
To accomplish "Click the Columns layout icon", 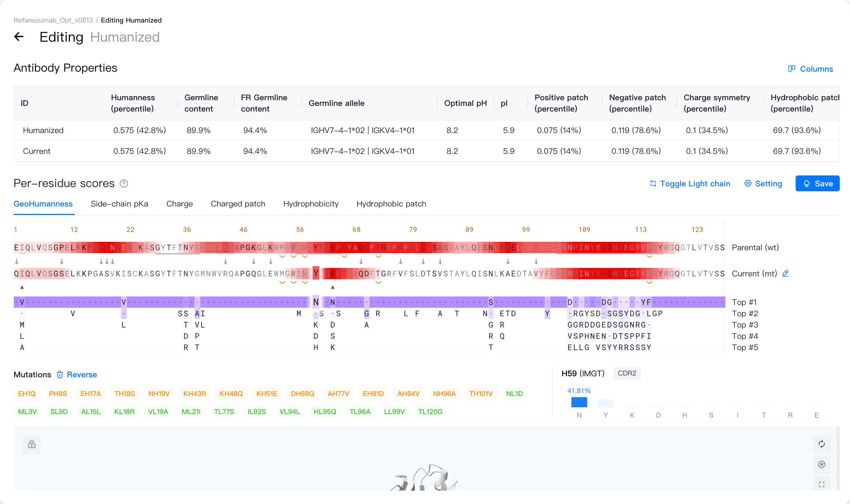I will pyautogui.click(x=792, y=68).
